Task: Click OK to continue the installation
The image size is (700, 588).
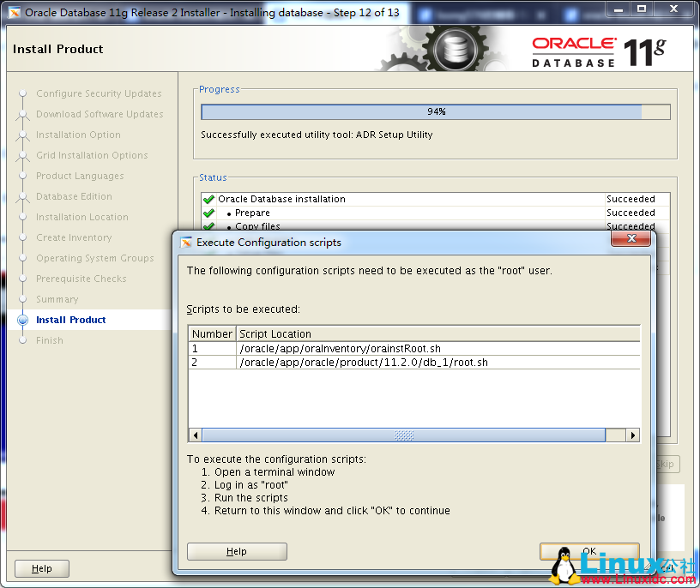Action: pos(588,551)
